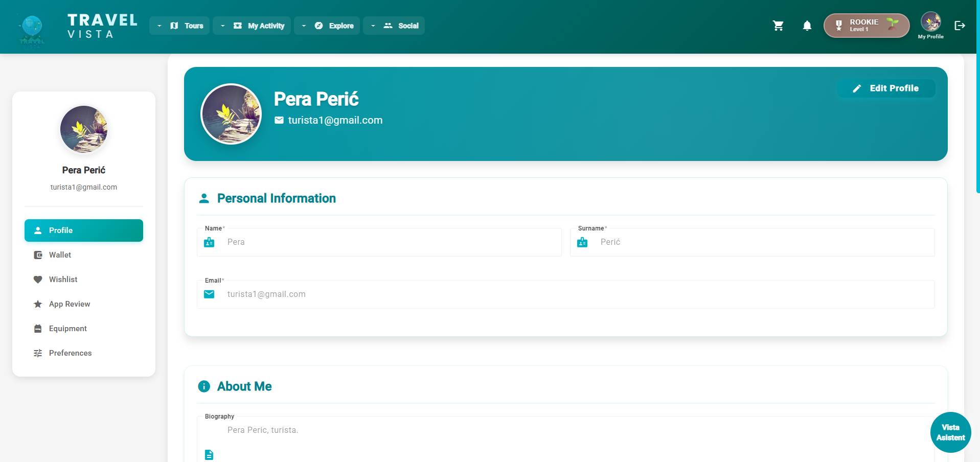Open the Explore dropdown menu

[327, 26]
